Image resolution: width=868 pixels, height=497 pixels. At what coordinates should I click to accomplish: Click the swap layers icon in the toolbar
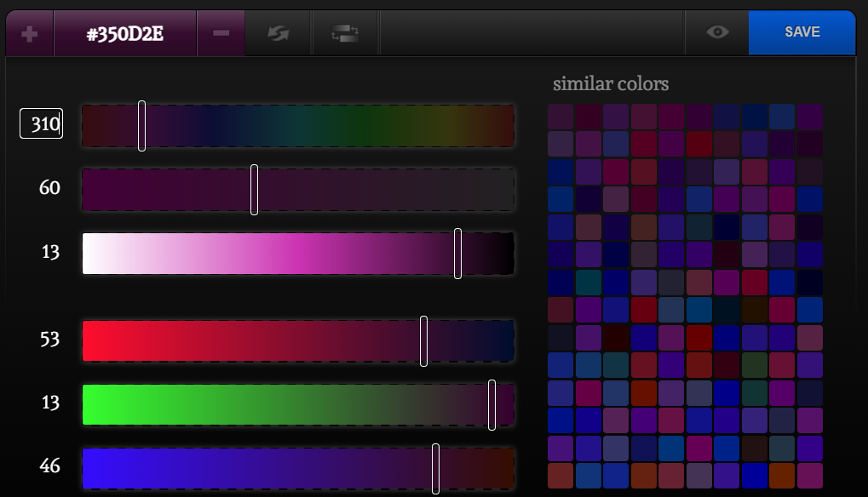tap(345, 32)
